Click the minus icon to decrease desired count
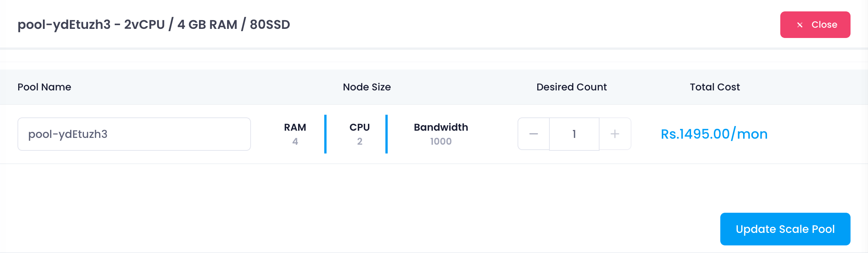Viewport: 868px width, 253px height. click(533, 134)
